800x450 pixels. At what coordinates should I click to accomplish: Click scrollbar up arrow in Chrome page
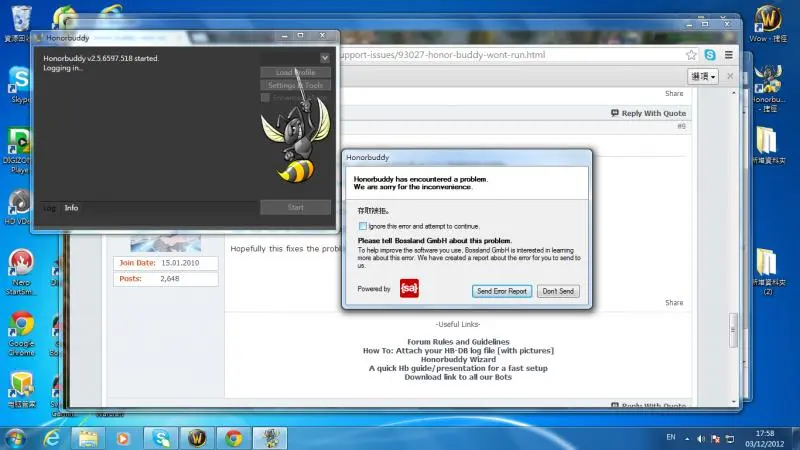tap(734, 93)
